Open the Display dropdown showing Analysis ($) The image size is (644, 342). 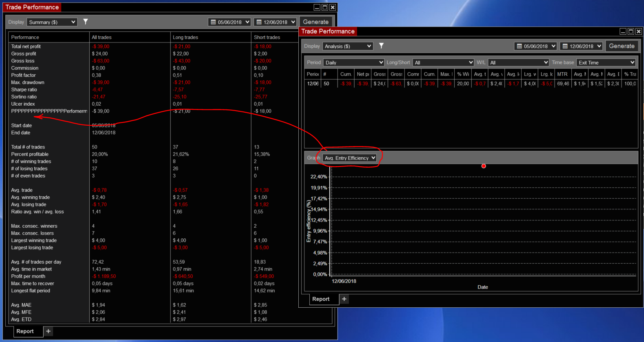coord(348,46)
